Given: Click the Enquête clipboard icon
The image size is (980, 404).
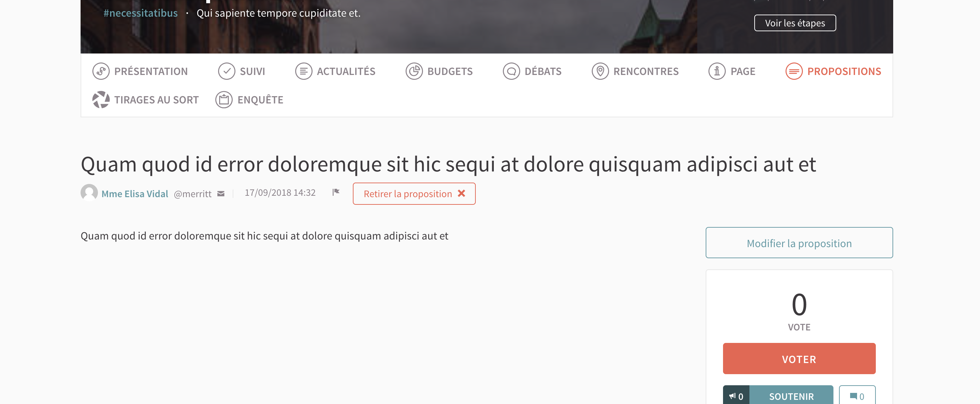Looking at the screenshot, I should (x=224, y=100).
